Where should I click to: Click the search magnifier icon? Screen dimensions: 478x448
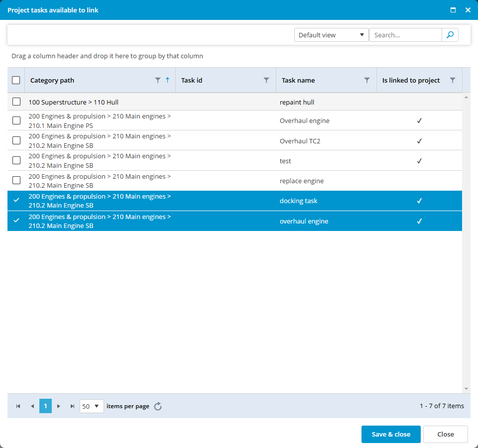(x=450, y=35)
